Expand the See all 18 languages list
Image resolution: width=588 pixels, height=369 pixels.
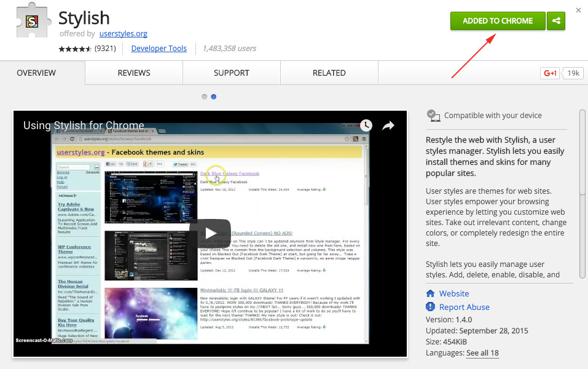click(482, 353)
